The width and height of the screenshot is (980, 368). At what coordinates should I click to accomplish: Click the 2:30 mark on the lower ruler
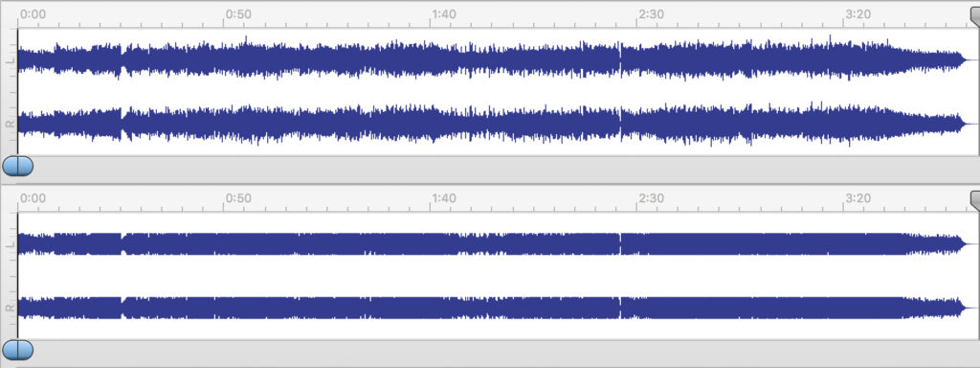[x=651, y=198]
